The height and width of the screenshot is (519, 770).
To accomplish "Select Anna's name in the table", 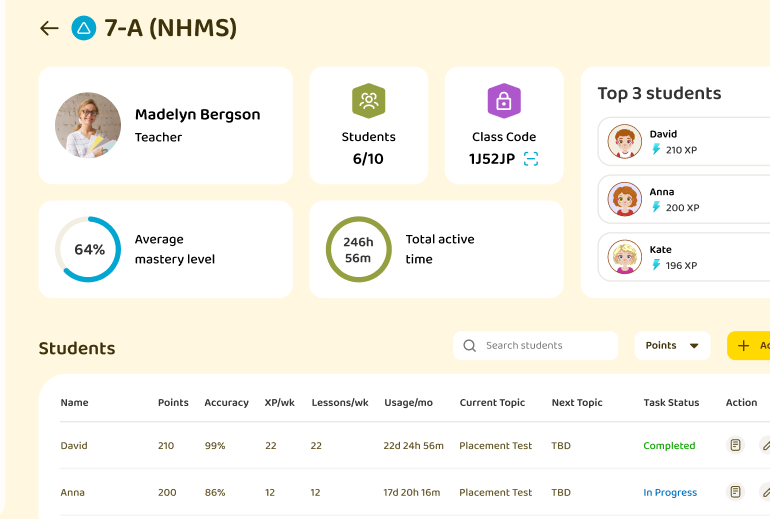I will (x=72, y=492).
